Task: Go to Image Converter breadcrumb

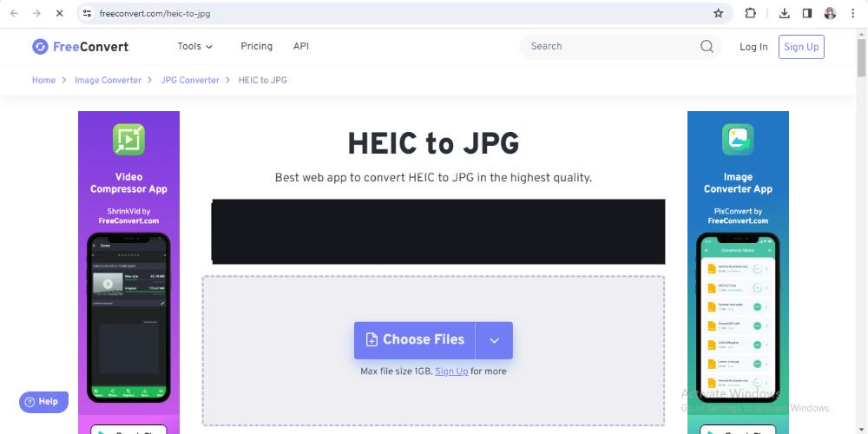Action: [x=108, y=80]
